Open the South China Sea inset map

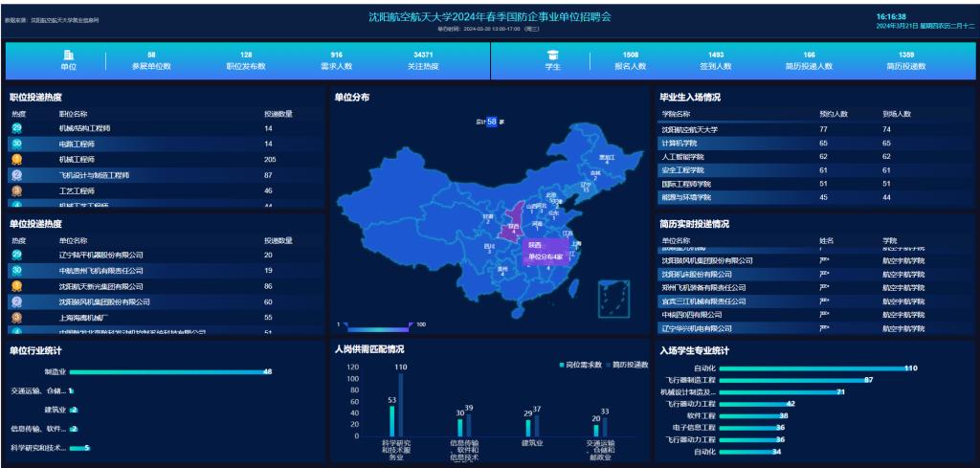612,297
